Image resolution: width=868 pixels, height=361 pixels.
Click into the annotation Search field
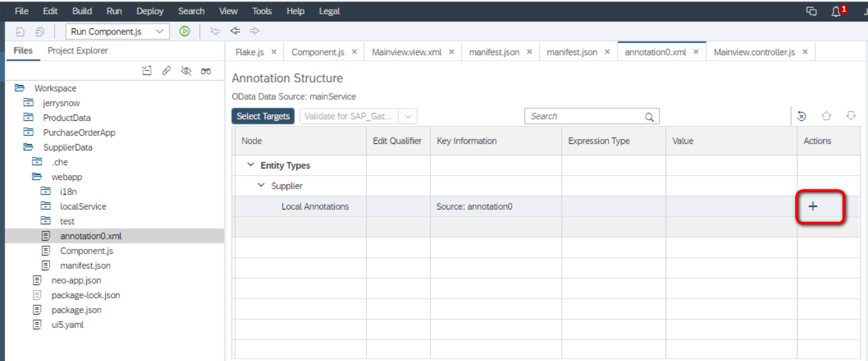click(585, 117)
